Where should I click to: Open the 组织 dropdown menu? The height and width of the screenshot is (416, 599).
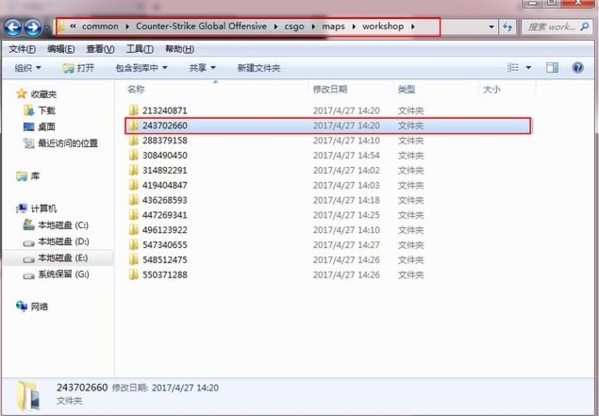coord(28,68)
